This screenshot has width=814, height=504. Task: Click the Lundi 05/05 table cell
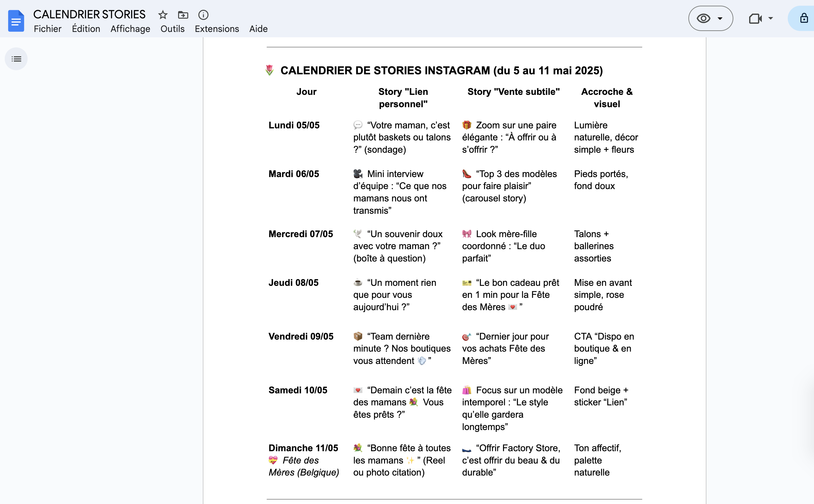tap(294, 125)
